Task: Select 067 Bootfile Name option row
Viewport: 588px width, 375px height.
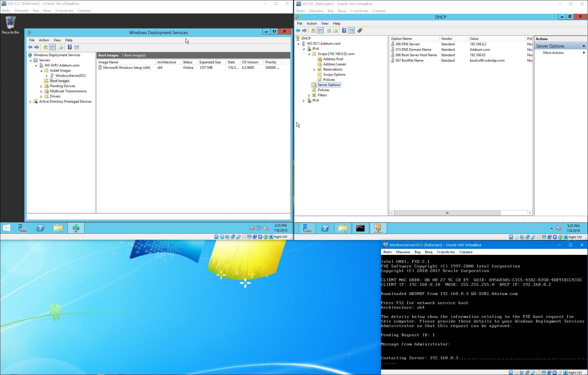Action: pos(461,60)
